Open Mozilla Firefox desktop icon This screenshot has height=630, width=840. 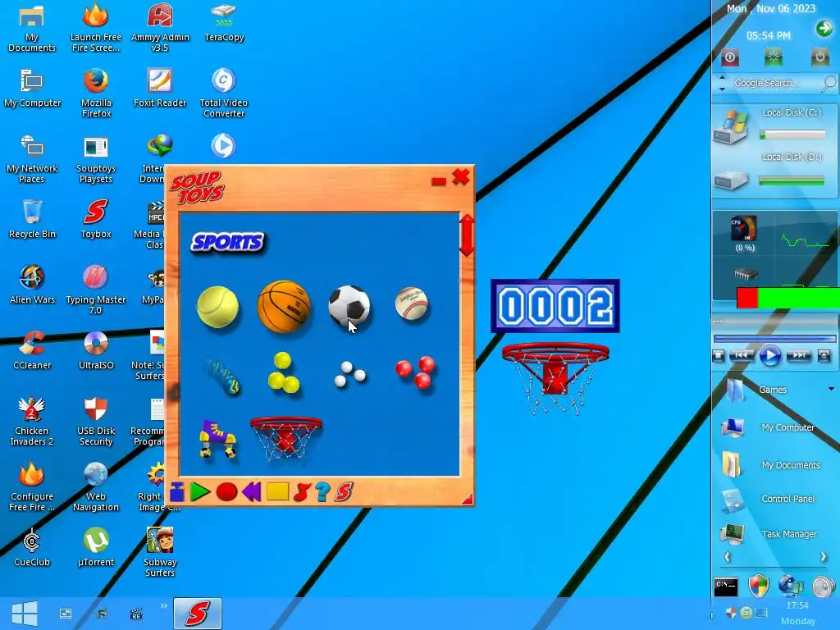click(x=96, y=93)
